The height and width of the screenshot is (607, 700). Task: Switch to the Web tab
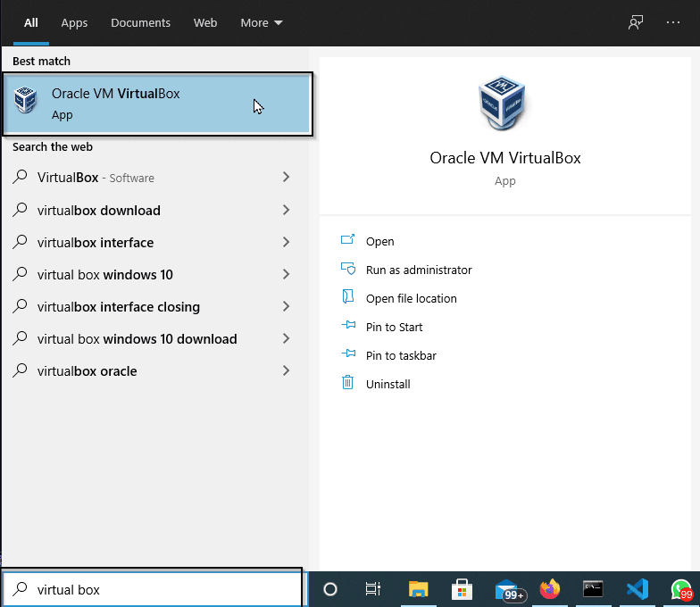205,23
